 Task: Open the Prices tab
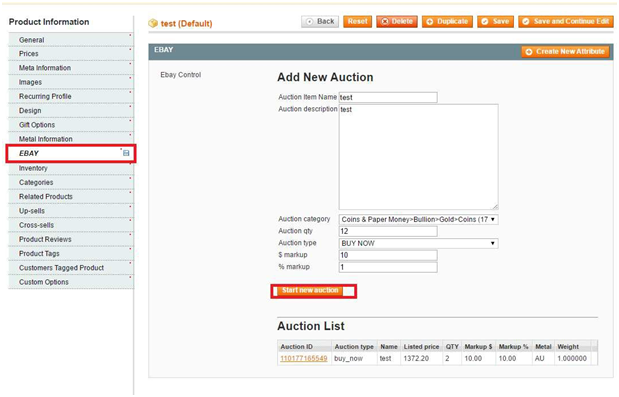(71, 54)
